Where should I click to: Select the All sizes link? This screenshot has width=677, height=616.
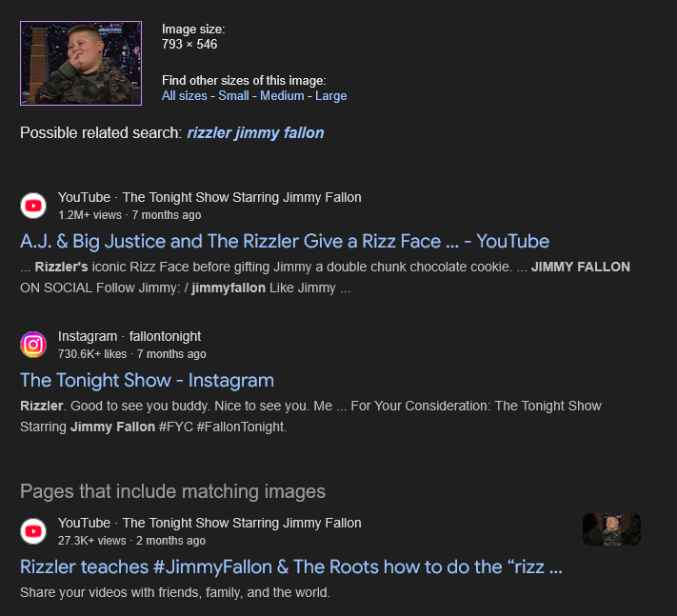(x=185, y=96)
